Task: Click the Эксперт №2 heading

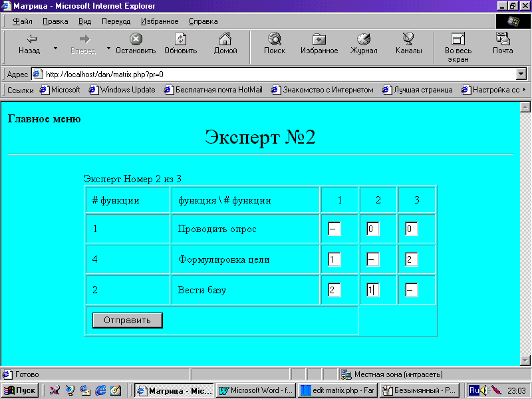Action: click(x=260, y=137)
